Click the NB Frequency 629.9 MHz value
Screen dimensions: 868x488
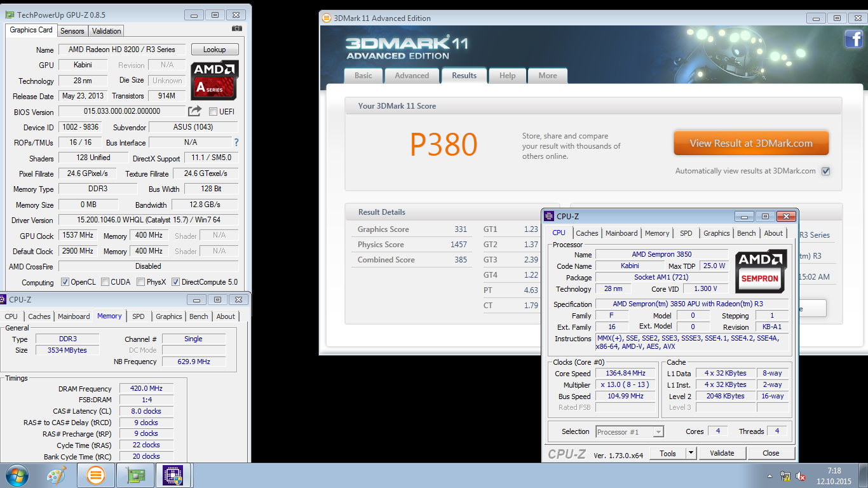point(194,362)
